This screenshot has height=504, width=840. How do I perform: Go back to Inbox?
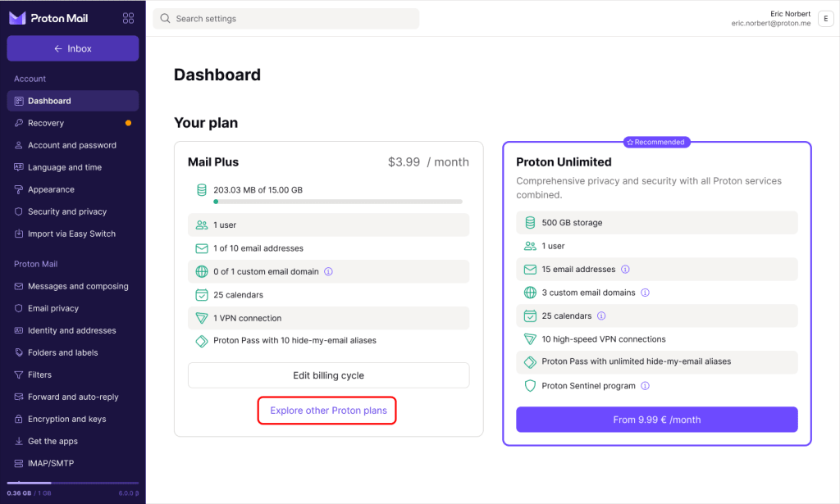[73, 48]
